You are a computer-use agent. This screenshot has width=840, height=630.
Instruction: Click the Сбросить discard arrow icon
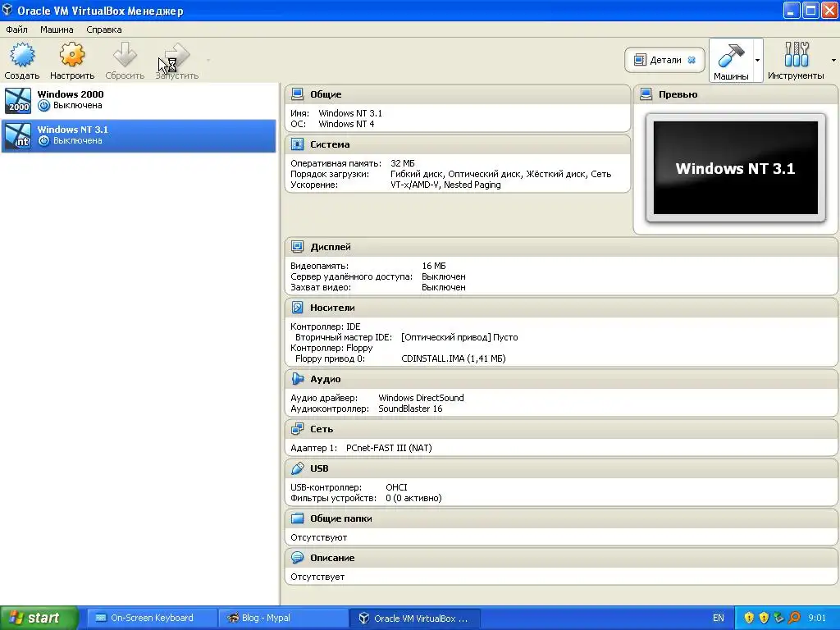coord(125,55)
